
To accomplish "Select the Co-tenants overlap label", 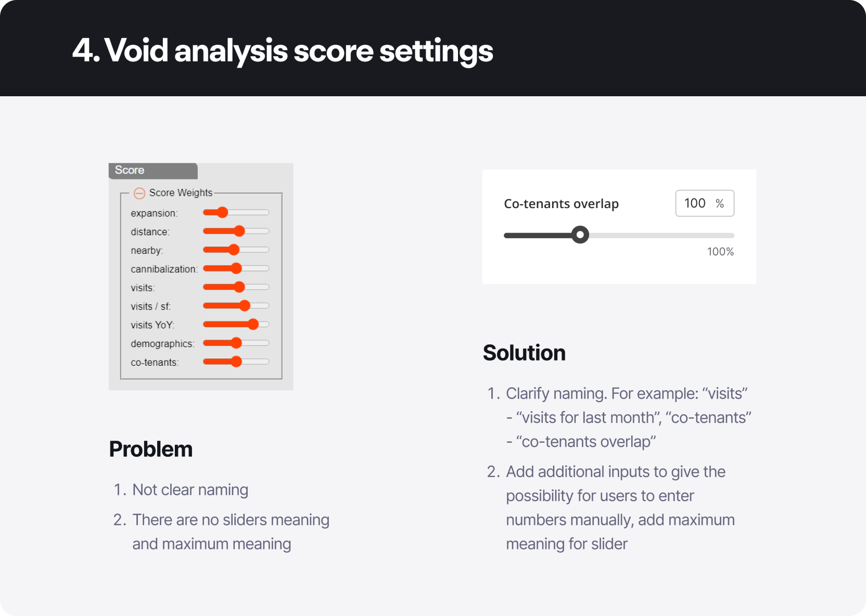I will 561,203.
